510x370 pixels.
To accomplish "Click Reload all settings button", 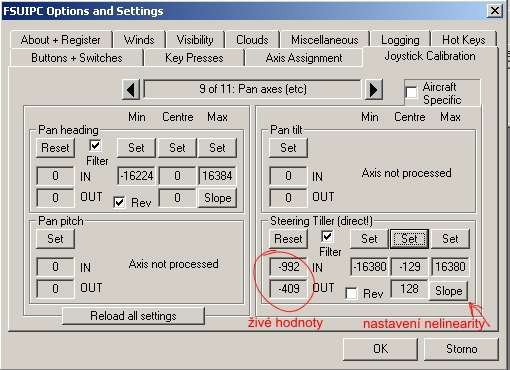I will [x=133, y=316].
